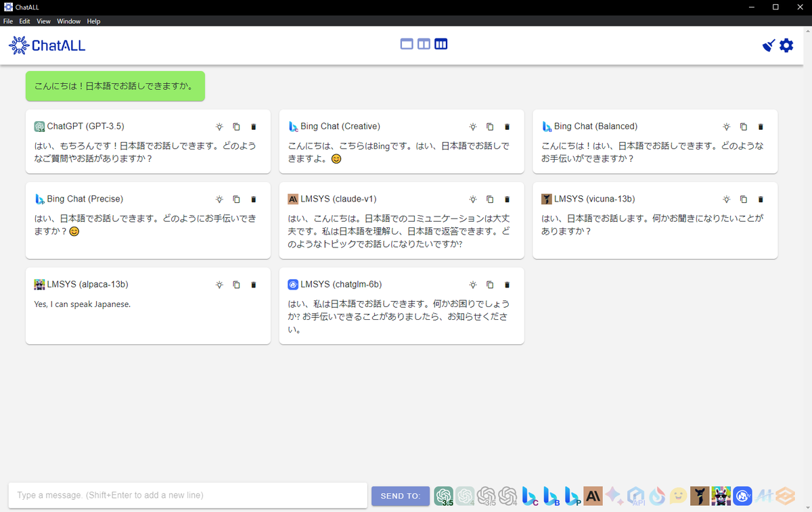The image size is (812, 512).
Task: Delete the Bing Chat (Creative) response
Action: pos(507,126)
